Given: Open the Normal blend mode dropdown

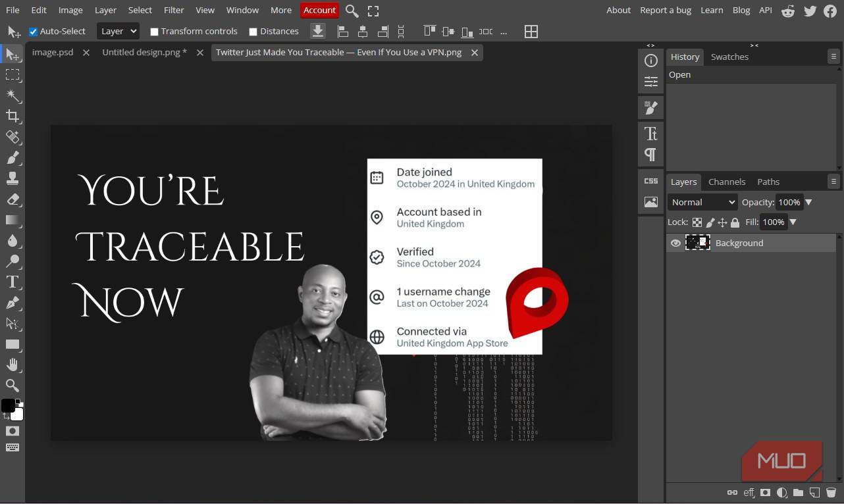Looking at the screenshot, I should pyautogui.click(x=702, y=202).
